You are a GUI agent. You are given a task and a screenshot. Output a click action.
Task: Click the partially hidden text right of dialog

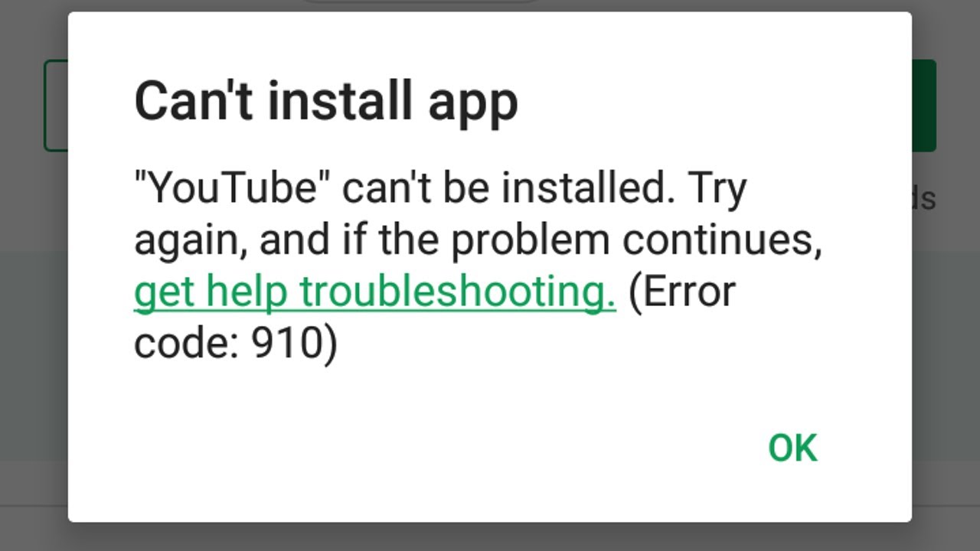point(924,199)
